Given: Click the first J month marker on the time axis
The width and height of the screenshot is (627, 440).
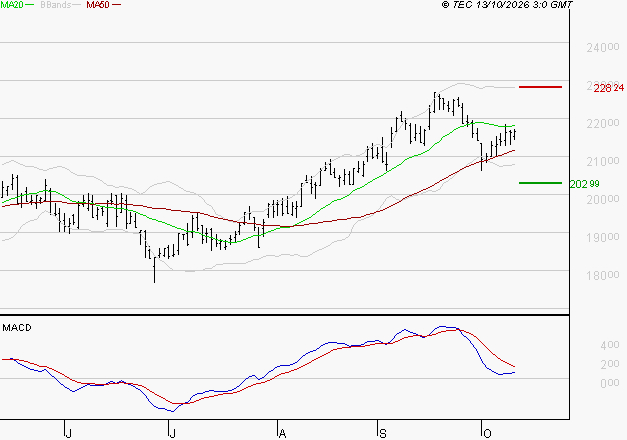Looking at the screenshot, I should 69,434.
